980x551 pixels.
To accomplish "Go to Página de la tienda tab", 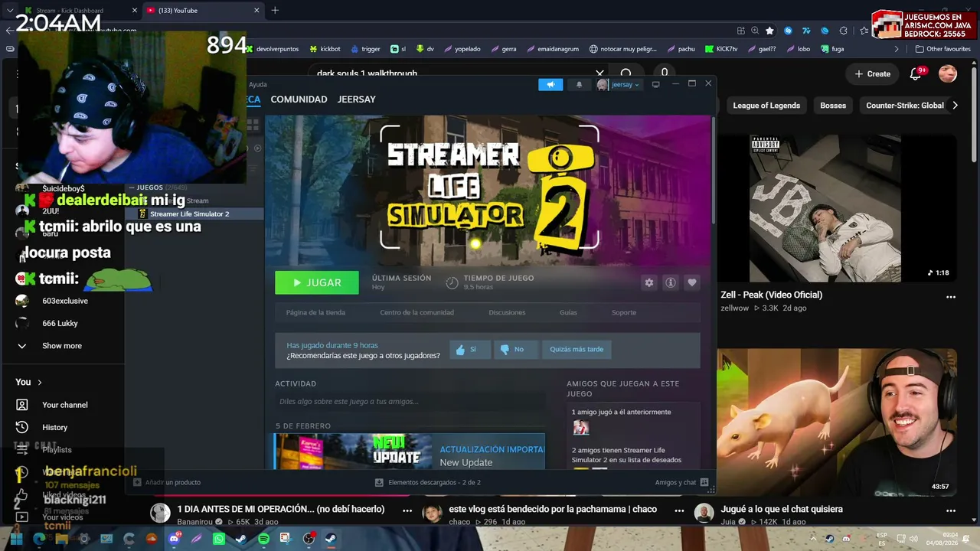I will (315, 312).
